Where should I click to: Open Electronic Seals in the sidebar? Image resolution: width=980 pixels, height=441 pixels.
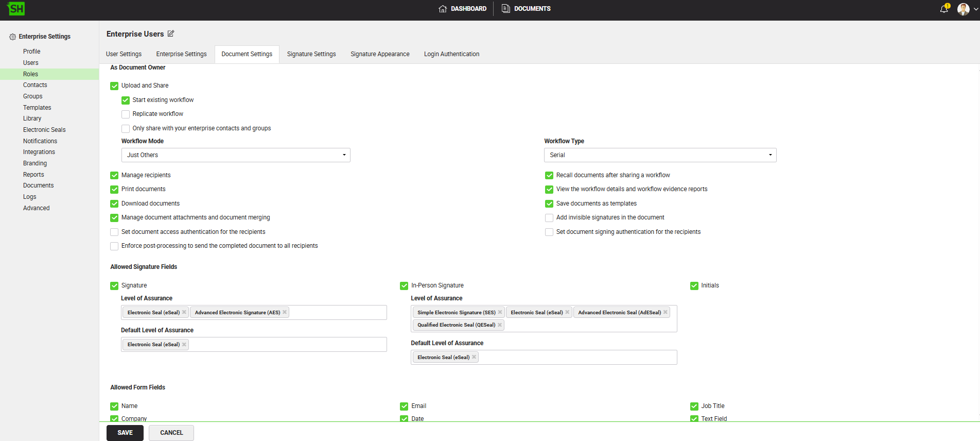tap(44, 130)
